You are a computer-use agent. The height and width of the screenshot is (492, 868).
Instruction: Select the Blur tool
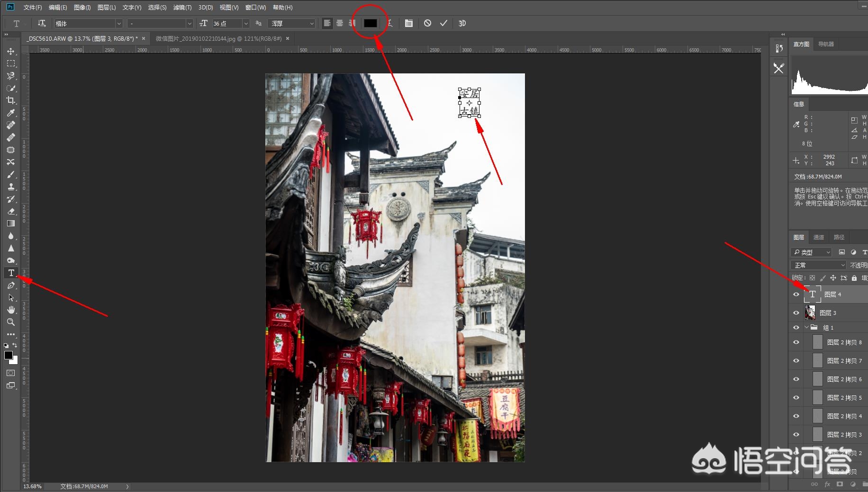(x=11, y=236)
